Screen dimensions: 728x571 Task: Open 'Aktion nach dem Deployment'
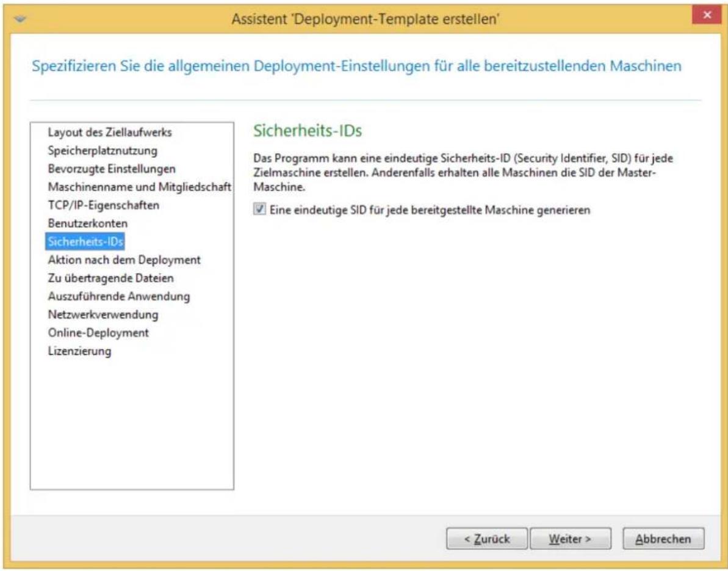pos(124,260)
